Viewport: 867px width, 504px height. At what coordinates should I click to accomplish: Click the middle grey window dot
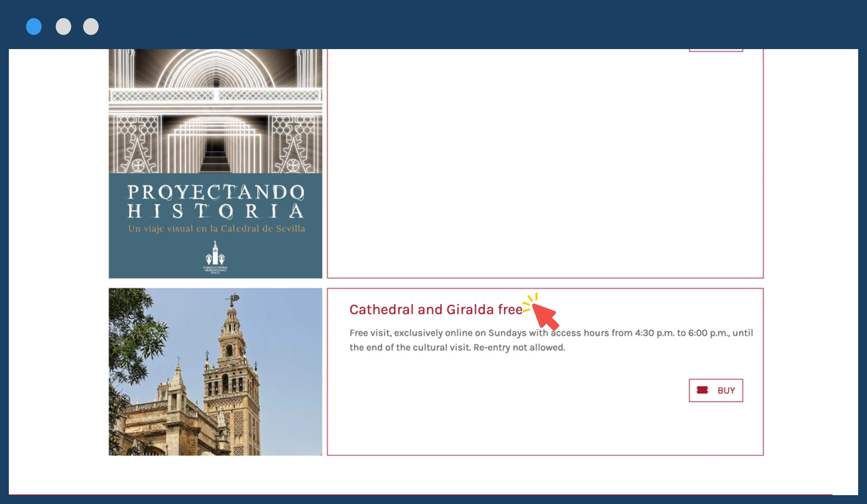[63, 27]
